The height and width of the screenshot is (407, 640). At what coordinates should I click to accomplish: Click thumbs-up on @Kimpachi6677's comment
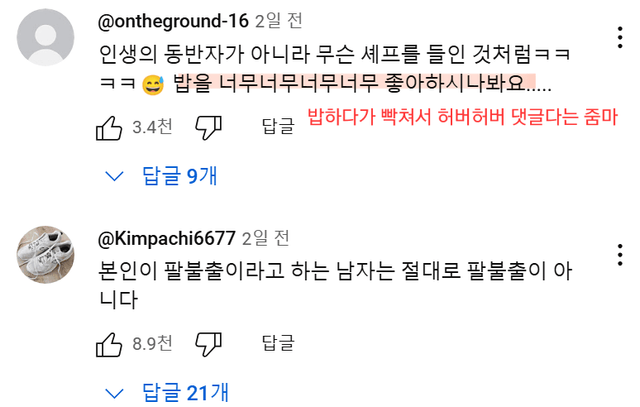tap(108, 344)
